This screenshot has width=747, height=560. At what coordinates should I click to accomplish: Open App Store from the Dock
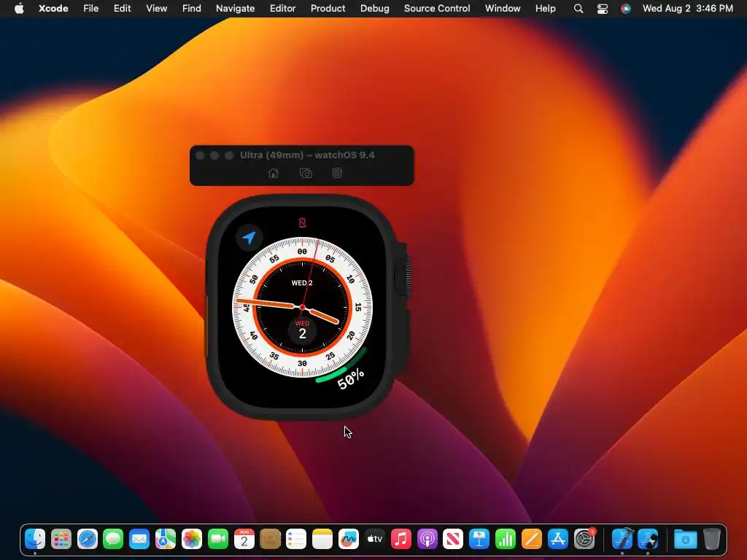point(558,539)
